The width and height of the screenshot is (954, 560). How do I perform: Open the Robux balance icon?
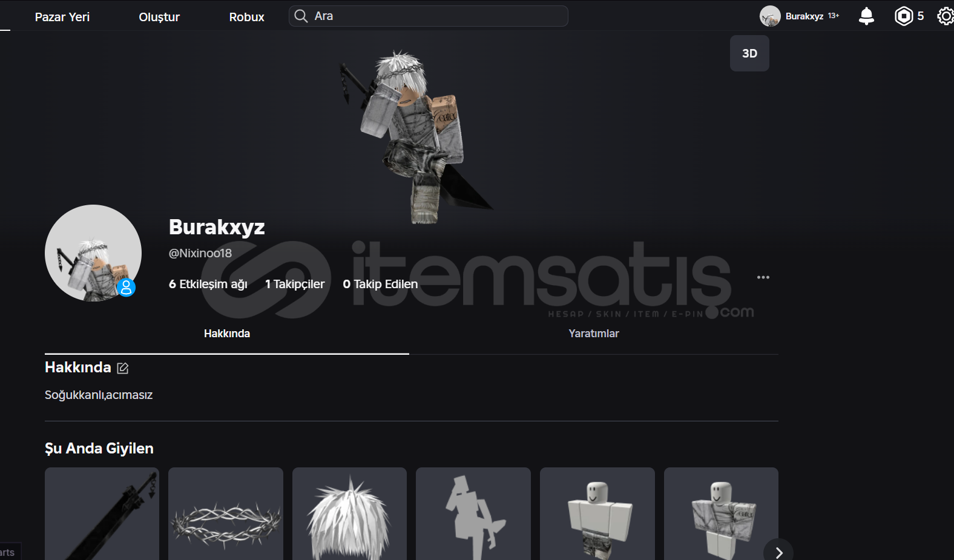(x=903, y=16)
